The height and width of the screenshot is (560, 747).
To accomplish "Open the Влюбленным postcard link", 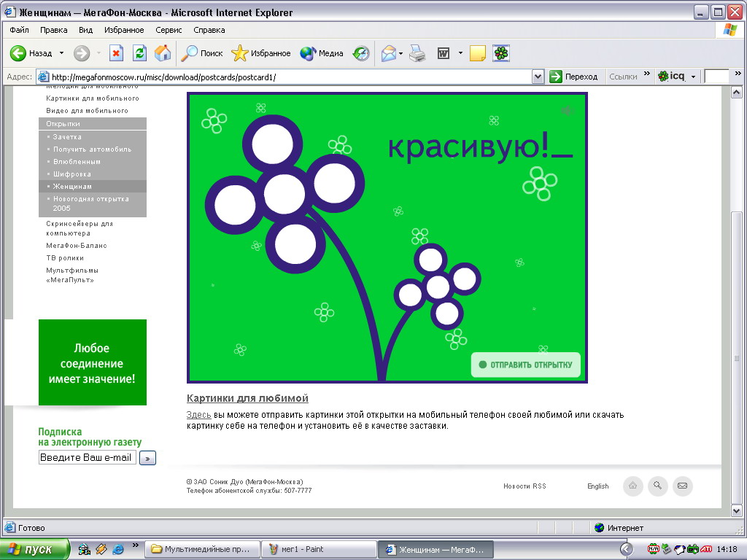I will pos(77,161).
